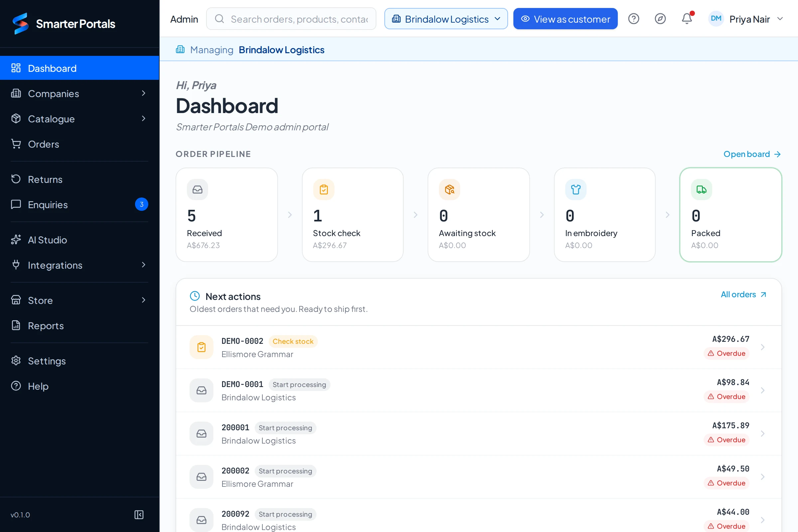Viewport: 798px width, 532px height.
Task: Click the Packed truck icon
Action: point(702,189)
